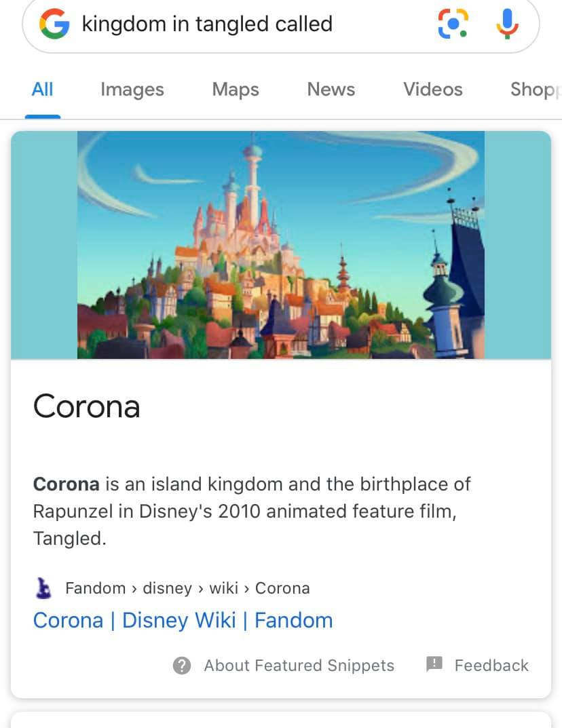Click the Corona heading title
Image resolution: width=562 pixels, height=728 pixels.
86,406
